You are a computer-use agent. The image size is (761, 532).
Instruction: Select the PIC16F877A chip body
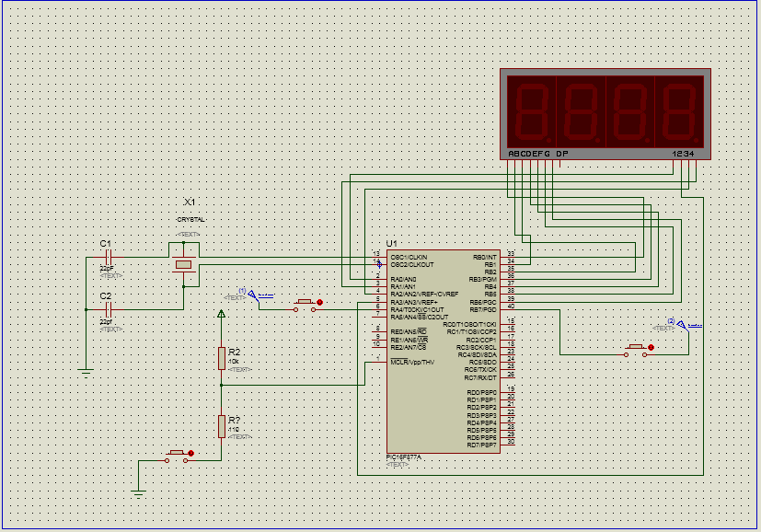444,352
